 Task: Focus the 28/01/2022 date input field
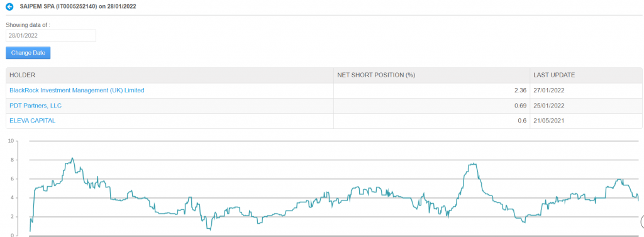(x=51, y=36)
